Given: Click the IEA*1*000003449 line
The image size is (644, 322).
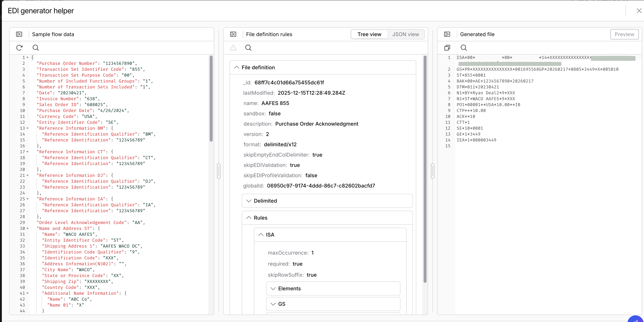Looking at the screenshot, I should pos(476,140).
